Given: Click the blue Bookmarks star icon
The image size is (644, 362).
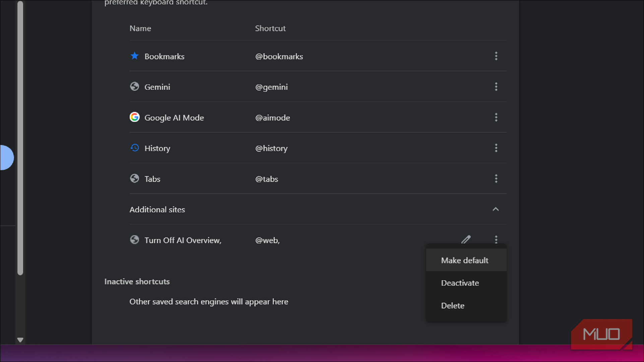Looking at the screenshot, I should pyautogui.click(x=134, y=56).
